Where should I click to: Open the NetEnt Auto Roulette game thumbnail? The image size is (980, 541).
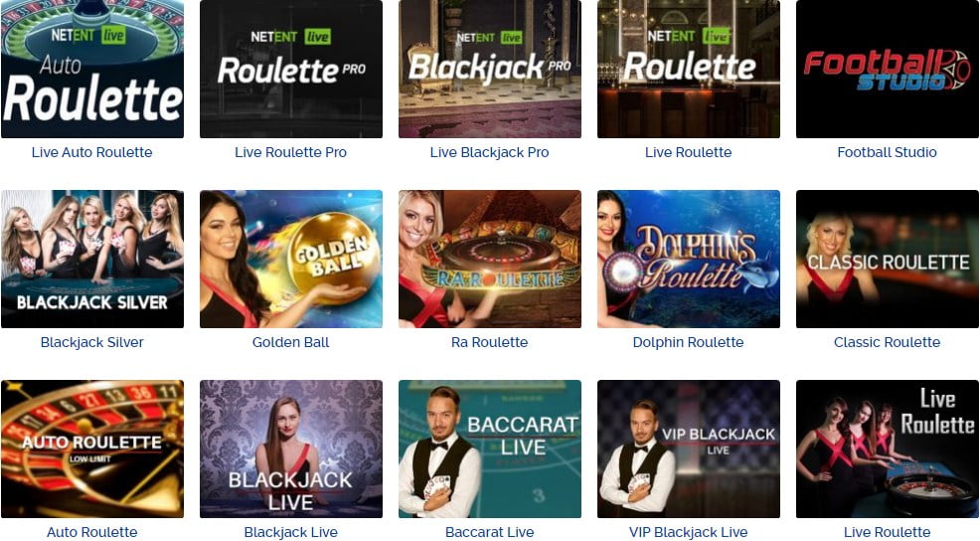point(92,69)
